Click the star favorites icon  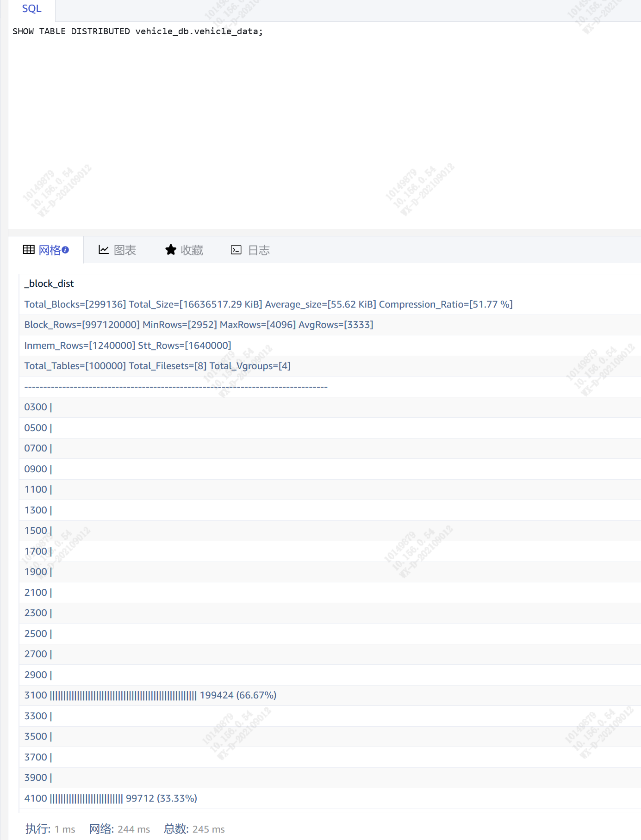(x=171, y=250)
